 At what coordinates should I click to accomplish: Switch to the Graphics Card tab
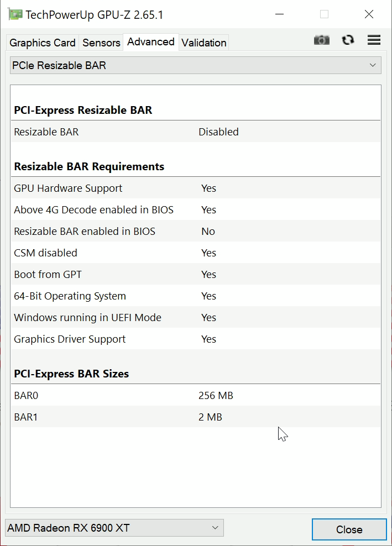tap(43, 43)
